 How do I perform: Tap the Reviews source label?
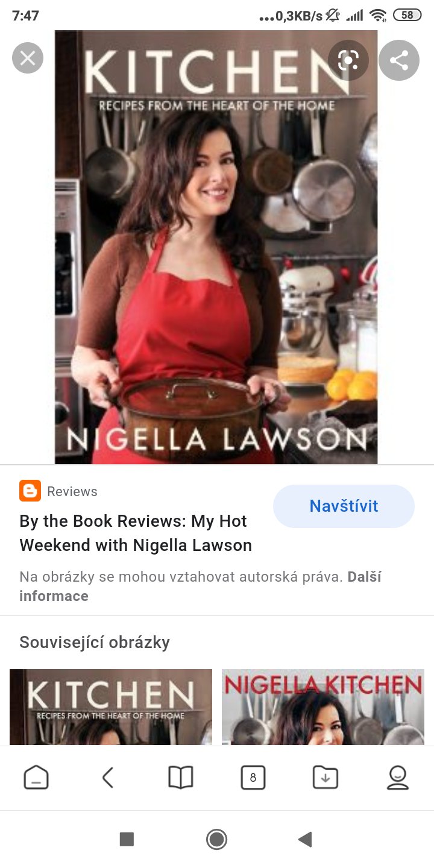point(72,491)
